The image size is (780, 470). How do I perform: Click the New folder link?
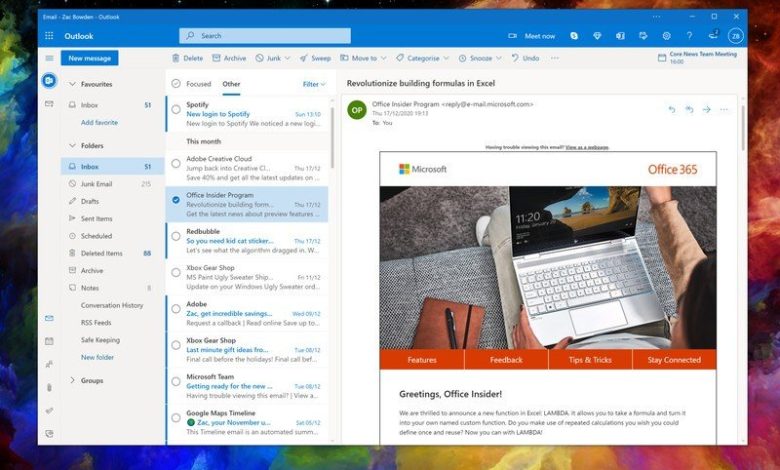tap(98, 357)
